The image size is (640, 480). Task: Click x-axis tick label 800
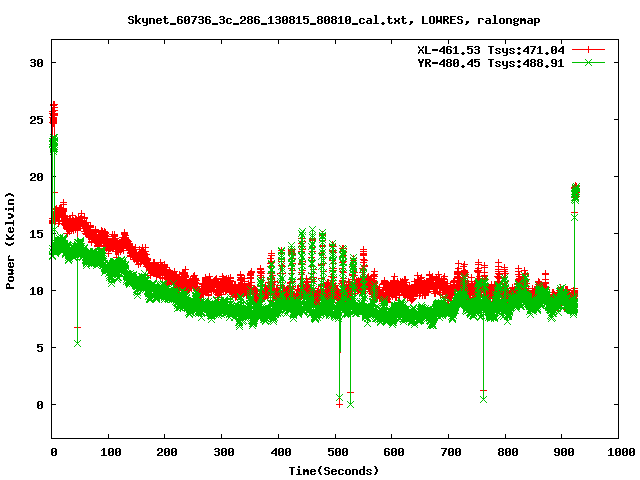(x=508, y=452)
